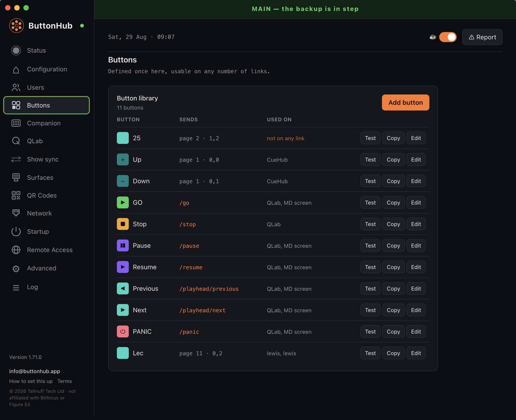Image resolution: width=516 pixels, height=420 pixels.
Task: Click the Surfaces icon
Action: pyautogui.click(x=16, y=177)
